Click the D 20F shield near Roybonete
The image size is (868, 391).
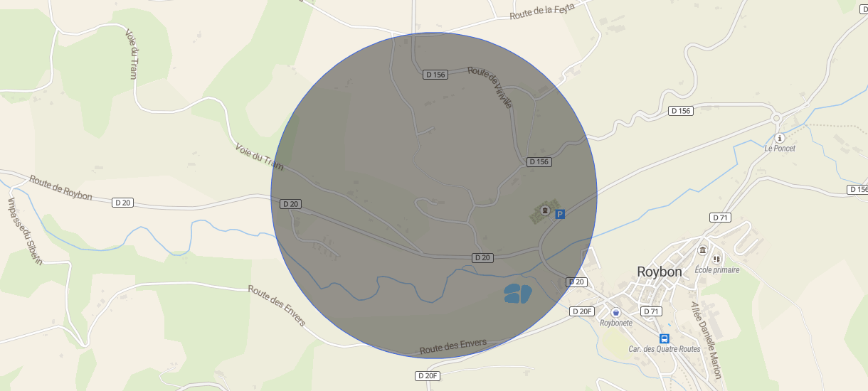point(583,311)
